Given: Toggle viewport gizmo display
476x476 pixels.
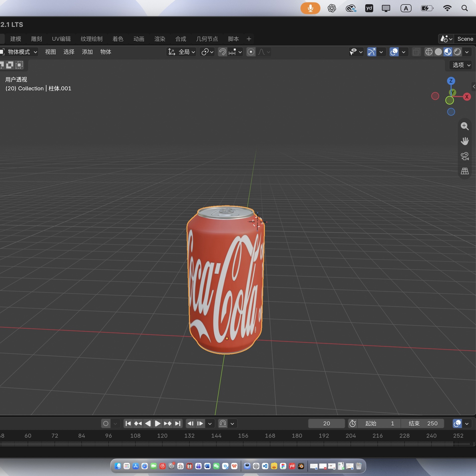Looking at the screenshot, I should [371, 52].
